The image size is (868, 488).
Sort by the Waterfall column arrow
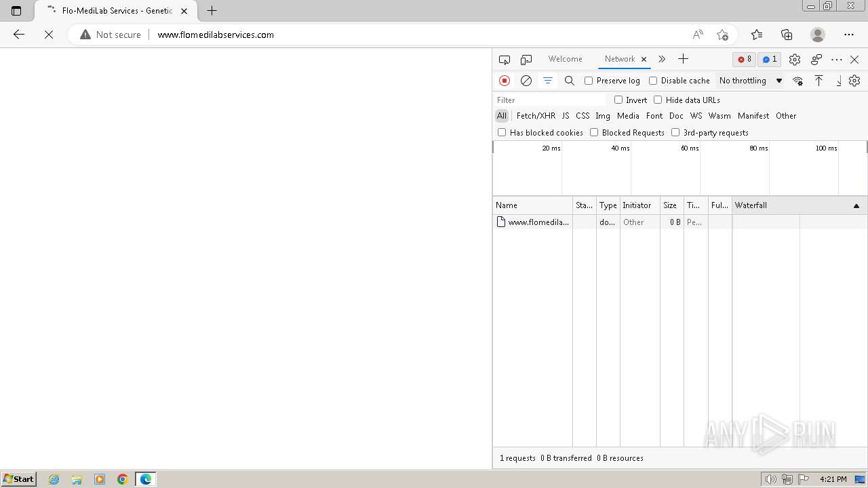856,205
